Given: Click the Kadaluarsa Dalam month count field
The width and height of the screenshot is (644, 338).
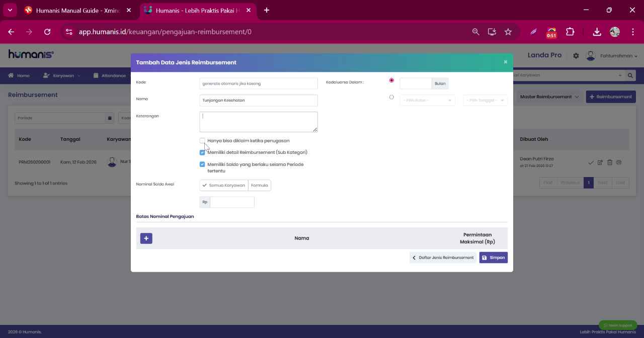Looking at the screenshot, I should 416,83.
